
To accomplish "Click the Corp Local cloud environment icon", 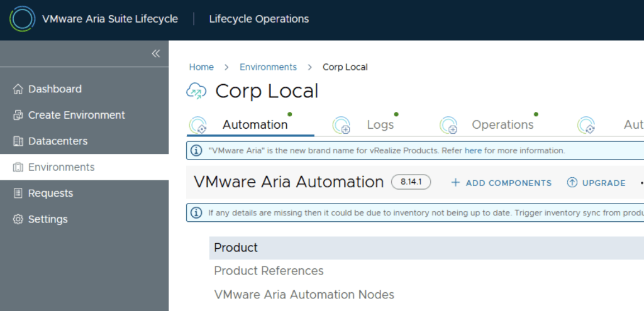I will pyautogui.click(x=196, y=91).
